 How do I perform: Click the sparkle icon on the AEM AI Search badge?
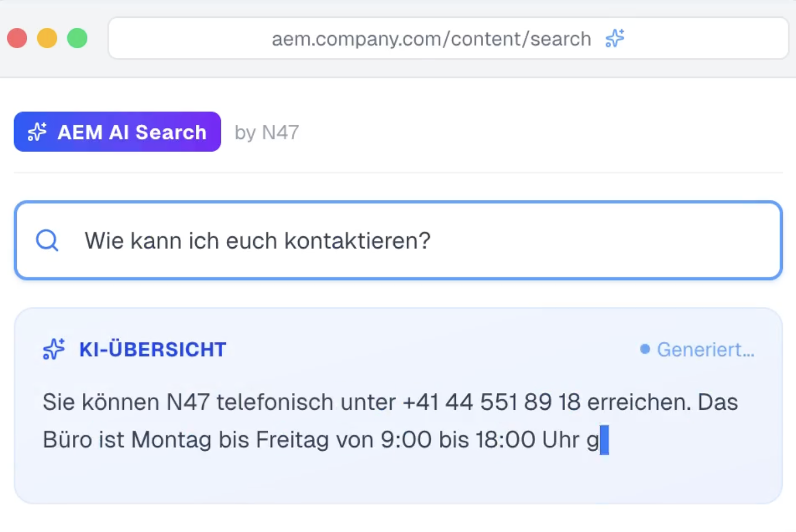click(x=37, y=132)
